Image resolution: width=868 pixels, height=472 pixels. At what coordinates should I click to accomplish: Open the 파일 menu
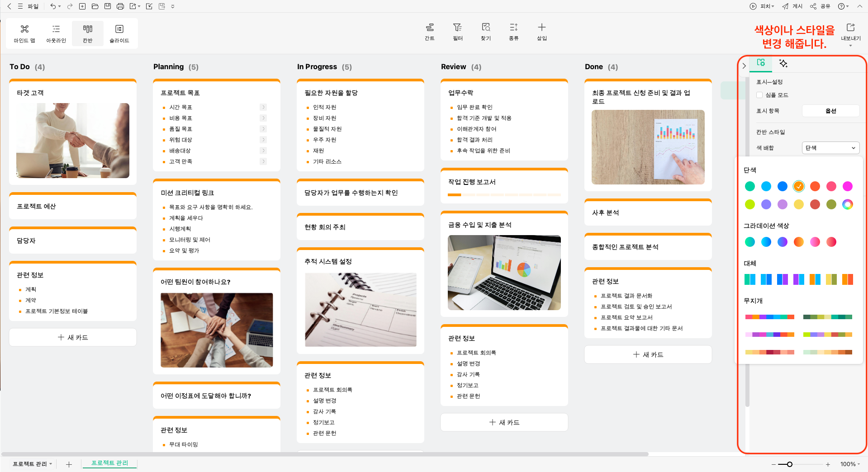pos(34,6)
